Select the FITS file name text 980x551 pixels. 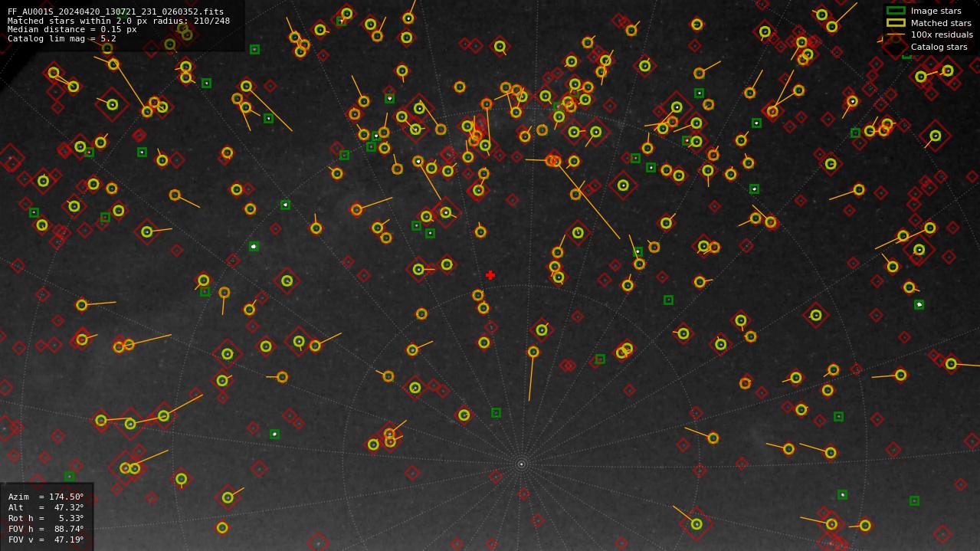[116, 11]
